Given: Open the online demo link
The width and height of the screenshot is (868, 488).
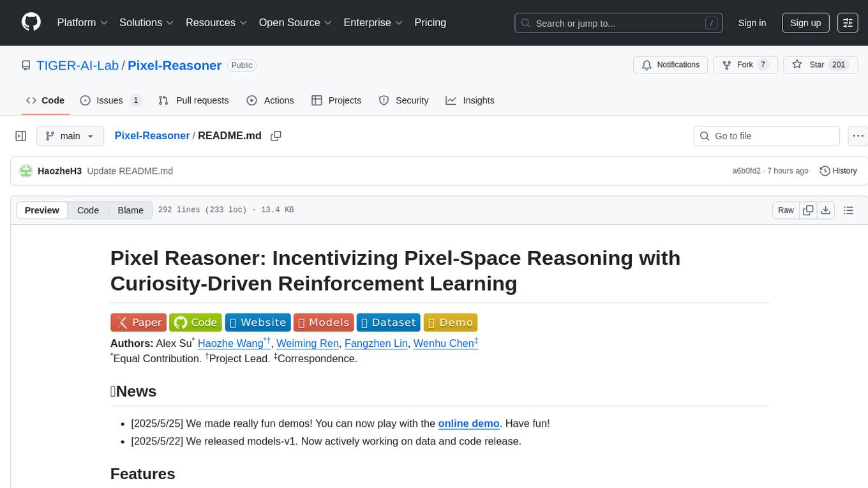Looking at the screenshot, I should (x=468, y=423).
